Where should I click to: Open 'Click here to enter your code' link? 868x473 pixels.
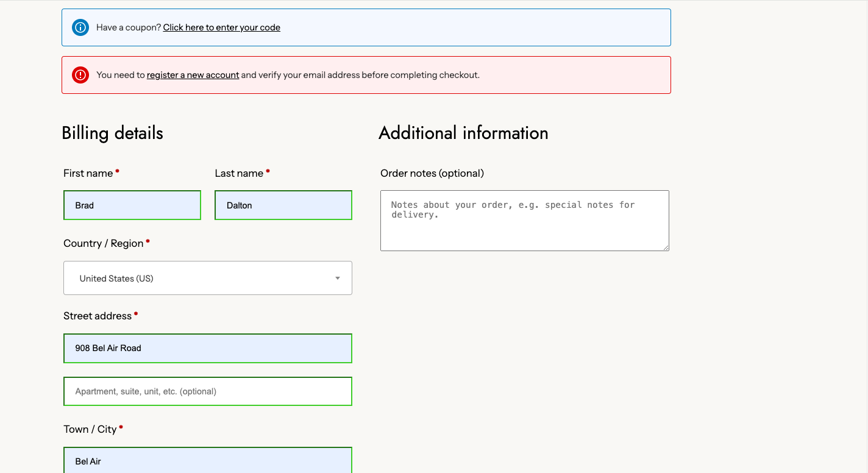click(x=221, y=27)
